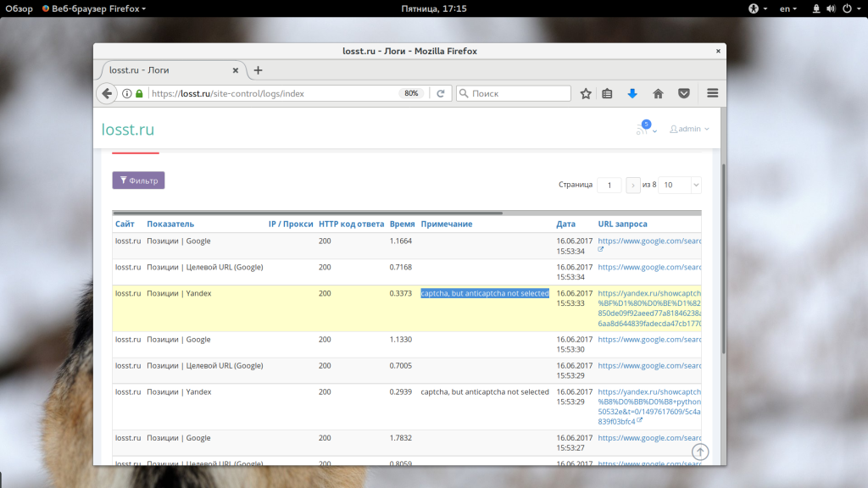Open the bookmarks list icon in toolbar
The width and height of the screenshot is (868, 488).
click(x=607, y=93)
